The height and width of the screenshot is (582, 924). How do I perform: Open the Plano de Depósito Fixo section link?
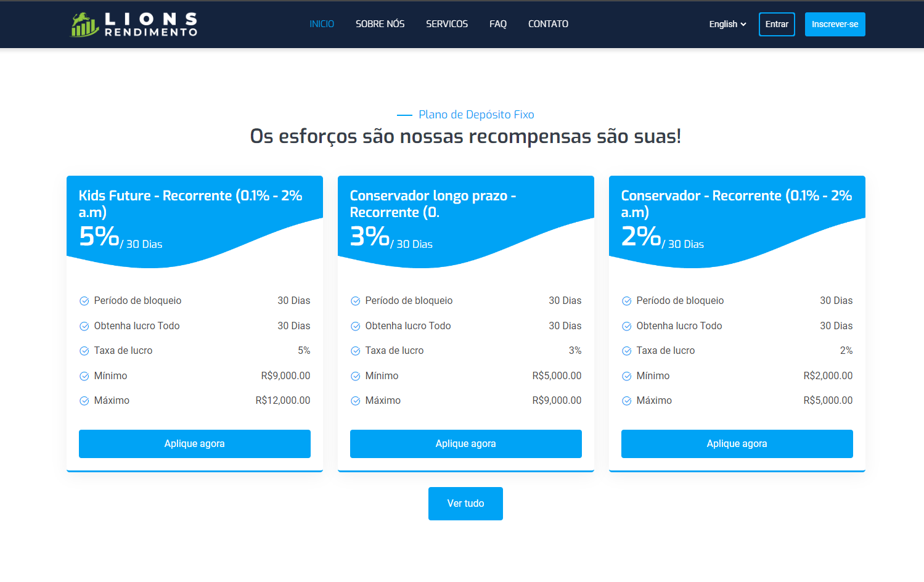click(475, 114)
